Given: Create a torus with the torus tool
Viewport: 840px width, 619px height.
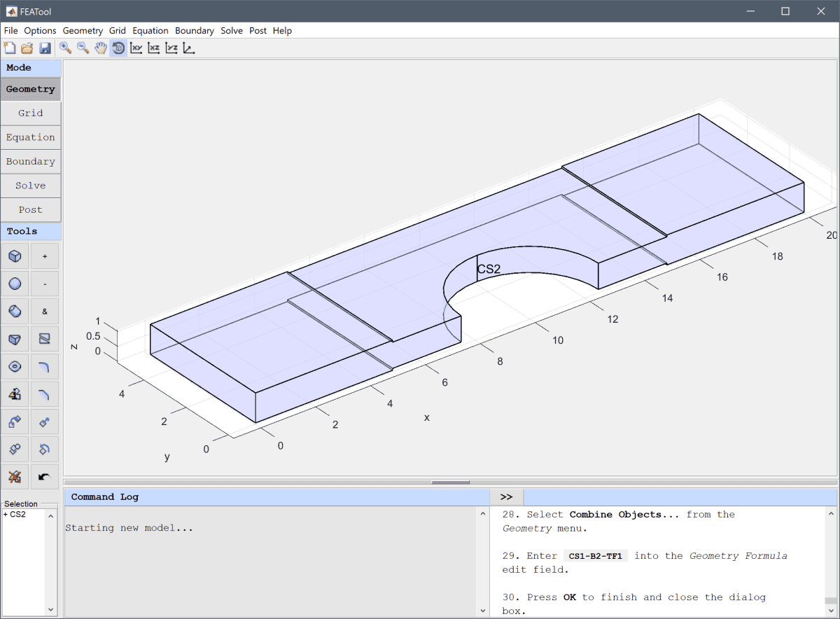Looking at the screenshot, I should pyautogui.click(x=15, y=366).
